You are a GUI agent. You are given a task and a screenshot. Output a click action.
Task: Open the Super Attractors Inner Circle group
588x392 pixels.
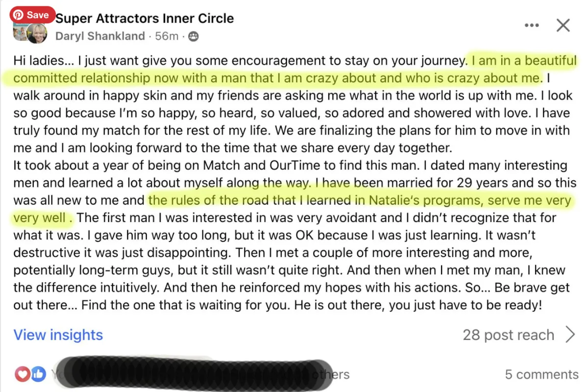[145, 19]
